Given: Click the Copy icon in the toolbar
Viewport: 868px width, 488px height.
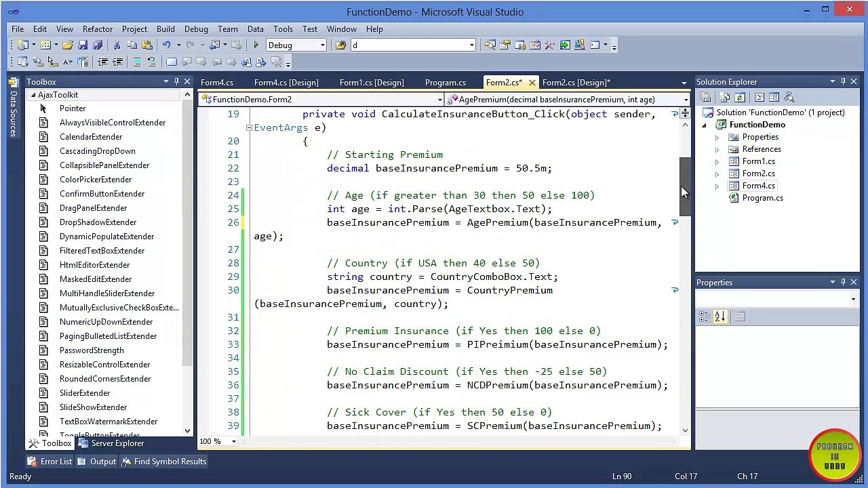Looking at the screenshot, I should click(132, 45).
